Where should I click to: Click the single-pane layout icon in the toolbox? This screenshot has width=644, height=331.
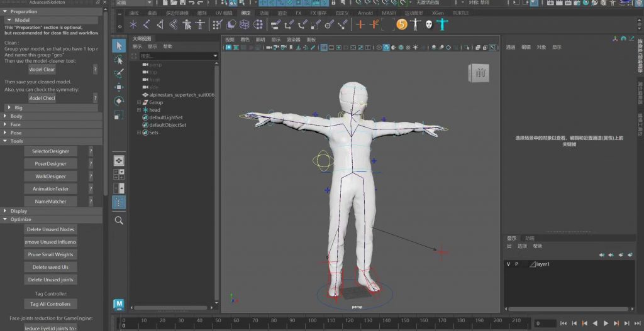[119, 160]
